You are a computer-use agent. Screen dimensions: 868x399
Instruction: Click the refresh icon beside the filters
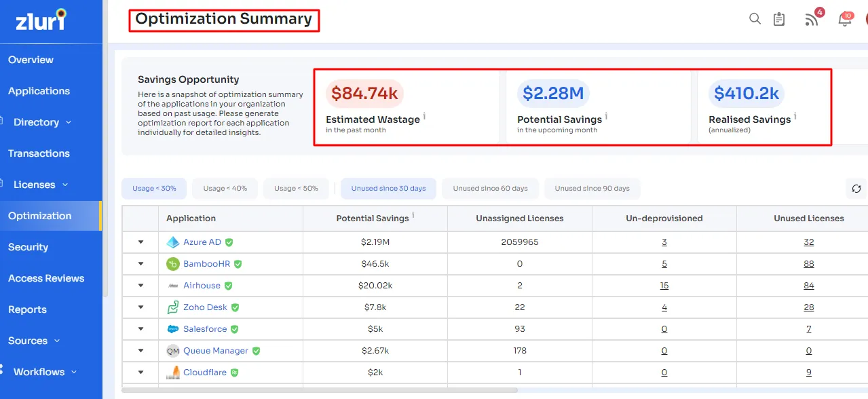pos(856,189)
